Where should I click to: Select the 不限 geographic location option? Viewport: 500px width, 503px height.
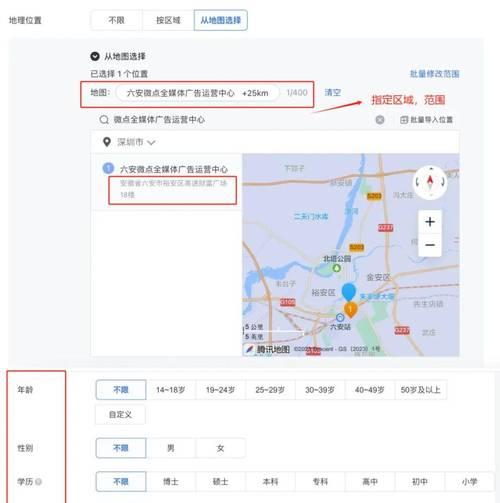[116, 20]
